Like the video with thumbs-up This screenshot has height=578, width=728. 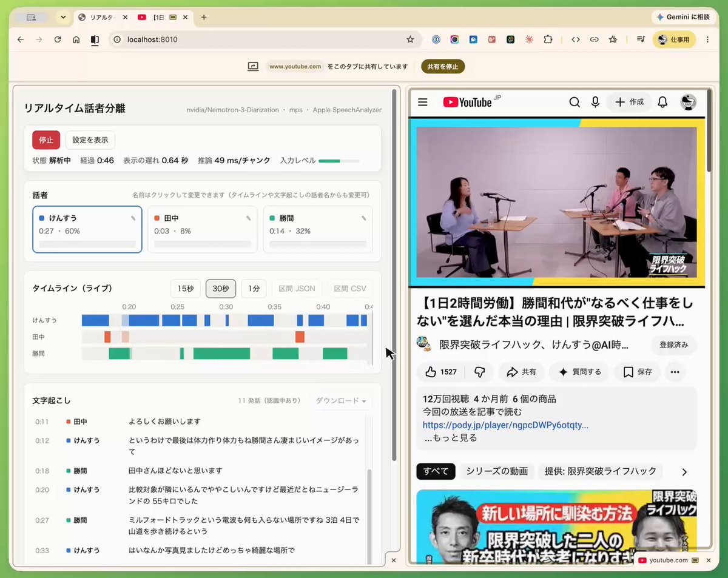click(440, 372)
